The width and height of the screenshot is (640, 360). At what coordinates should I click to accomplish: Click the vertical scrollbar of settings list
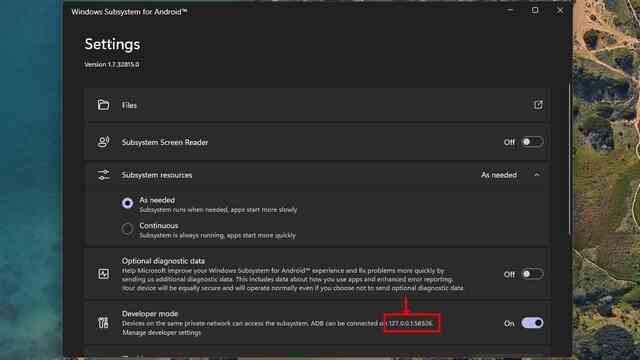569,159
